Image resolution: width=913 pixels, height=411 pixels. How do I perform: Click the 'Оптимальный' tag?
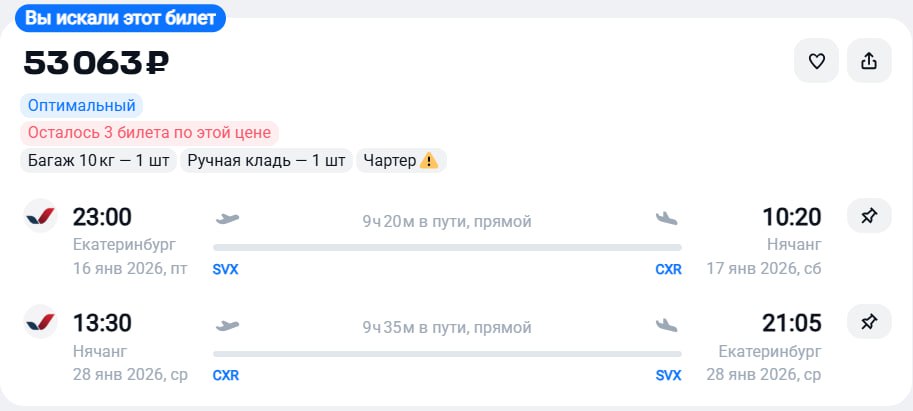pos(82,106)
